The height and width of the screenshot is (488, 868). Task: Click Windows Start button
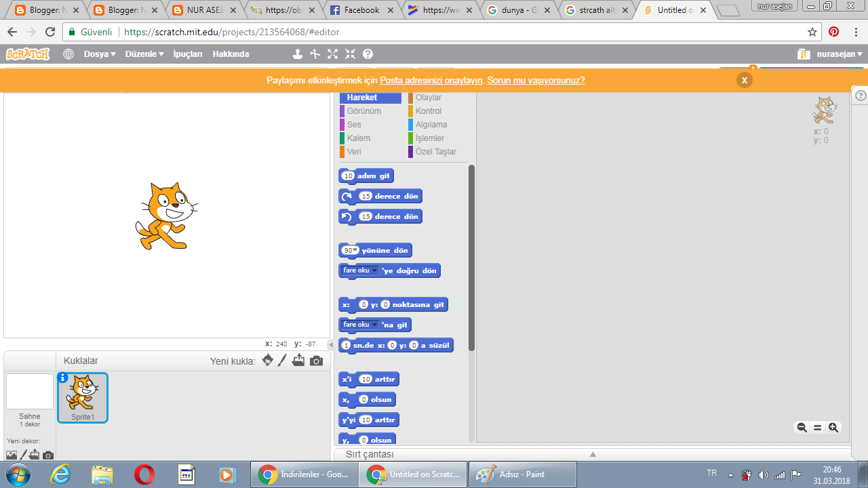point(18,474)
